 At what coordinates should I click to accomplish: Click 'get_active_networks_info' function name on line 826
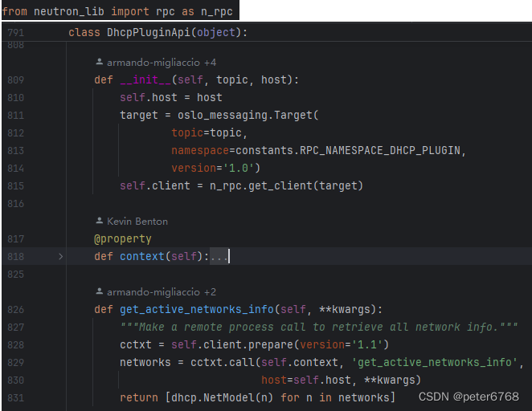(x=197, y=309)
